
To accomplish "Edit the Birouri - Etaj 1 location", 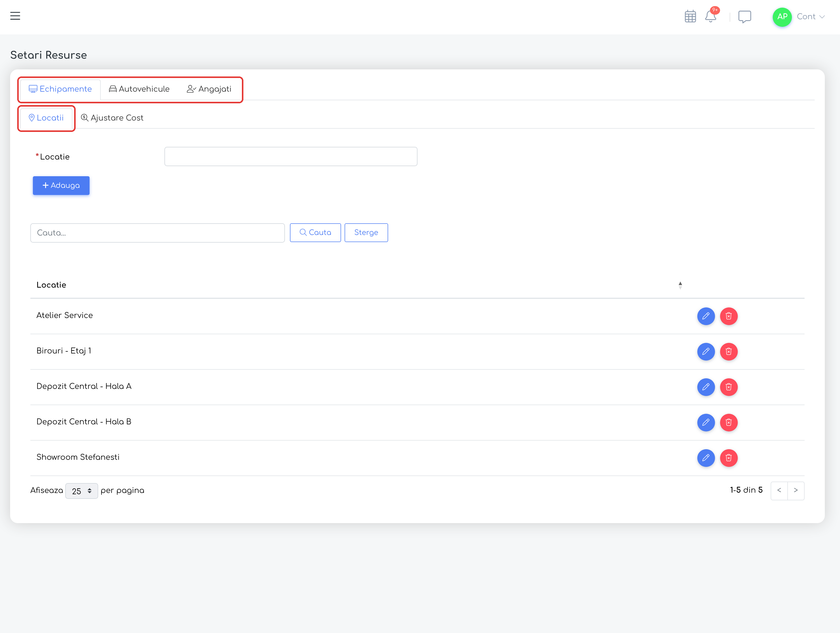I will (706, 351).
